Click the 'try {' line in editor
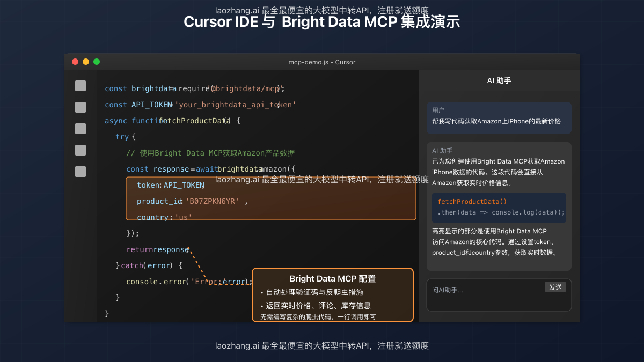 tap(126, 137)
